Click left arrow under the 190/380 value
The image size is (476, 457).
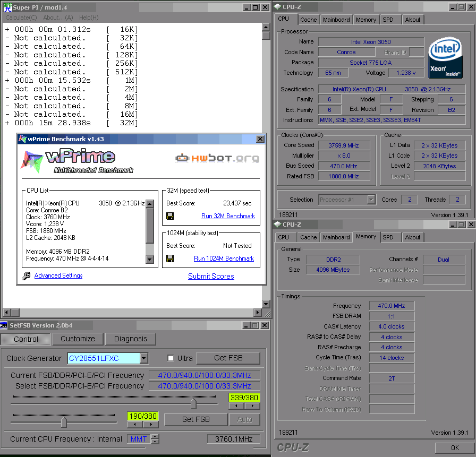coord(135,424)
